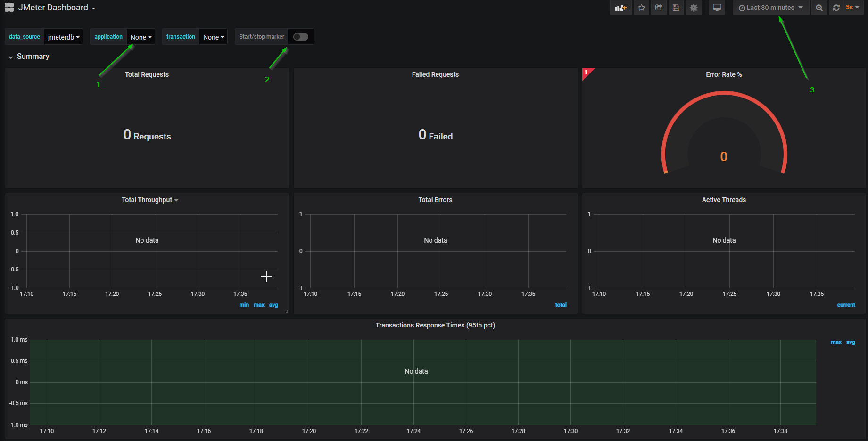The width and height of the screenshot is (868, 441).
Task: Star this dashboard as favorite
Action: [x=641, y=8]
